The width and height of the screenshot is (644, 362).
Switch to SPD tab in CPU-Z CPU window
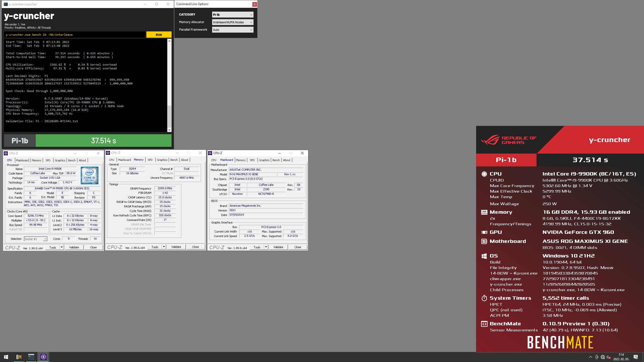tap(48, 160)
